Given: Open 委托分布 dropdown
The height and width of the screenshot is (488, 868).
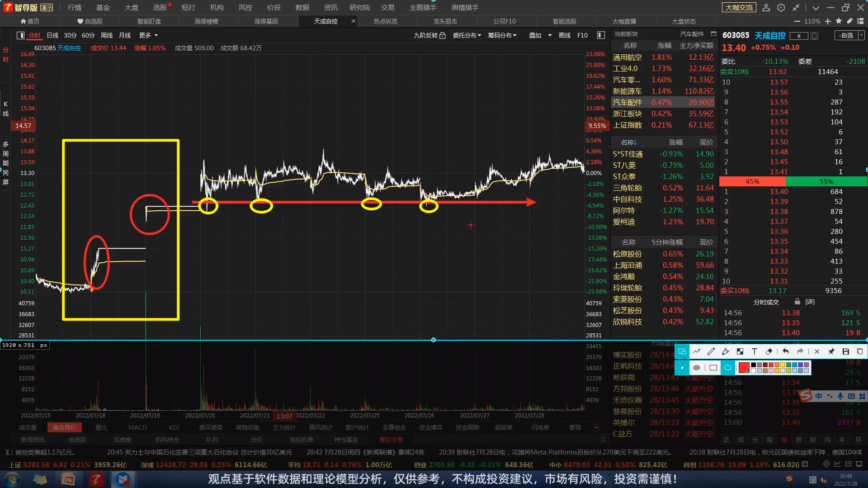Looking at the screenshot, I should 467,35.
